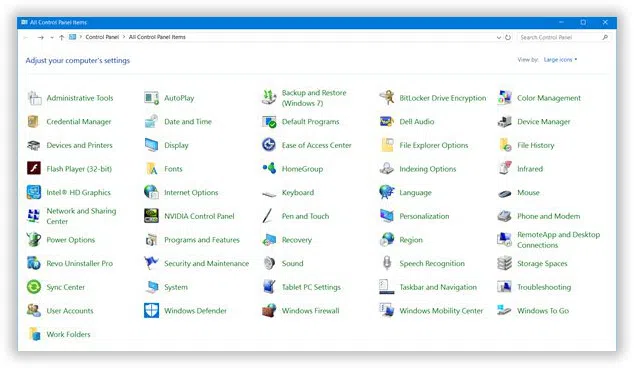Open the NVIDIA Control Panel icon
Image resolution: width=634 pixels, height=368 pixels.
click(x=152, y=216)
